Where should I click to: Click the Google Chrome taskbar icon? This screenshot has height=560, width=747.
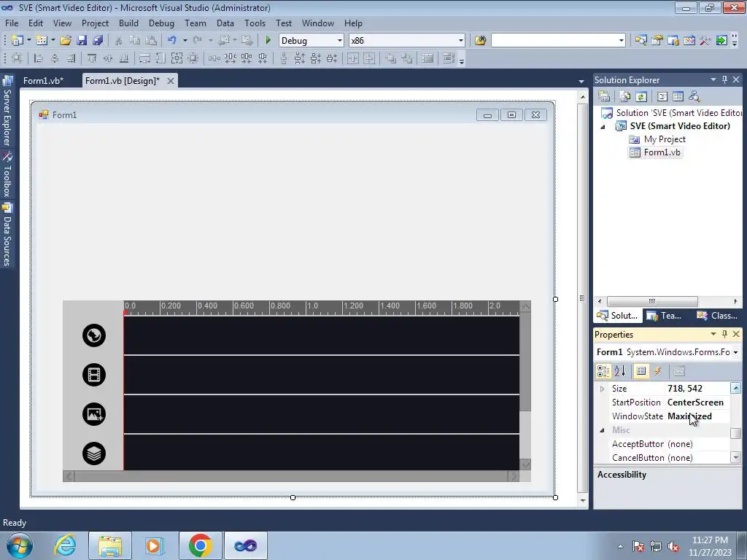200,545
